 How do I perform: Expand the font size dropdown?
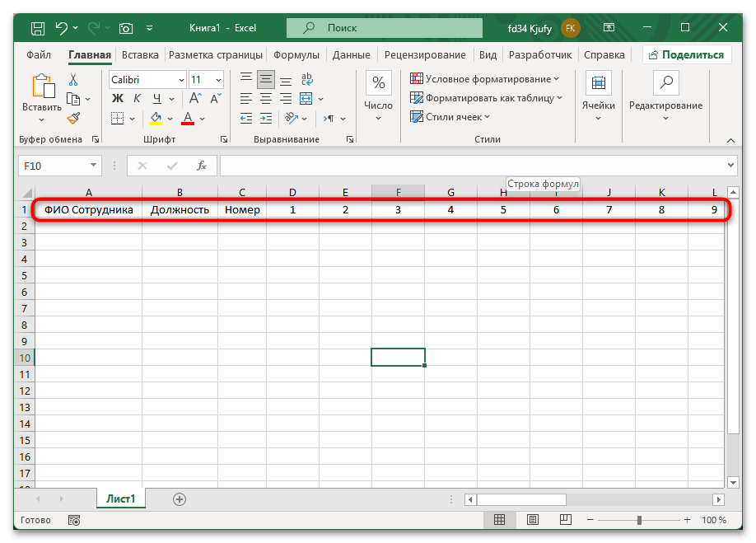click(x=218, y=80)
